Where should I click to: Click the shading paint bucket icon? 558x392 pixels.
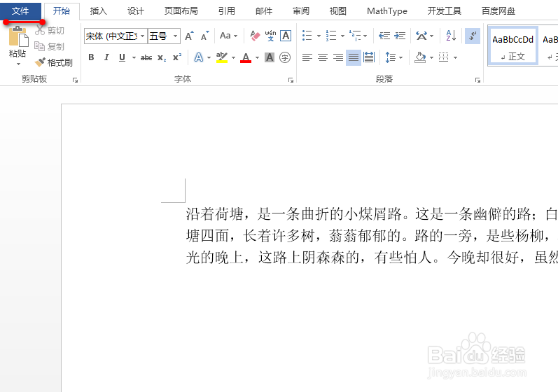(x=420, y=57)
